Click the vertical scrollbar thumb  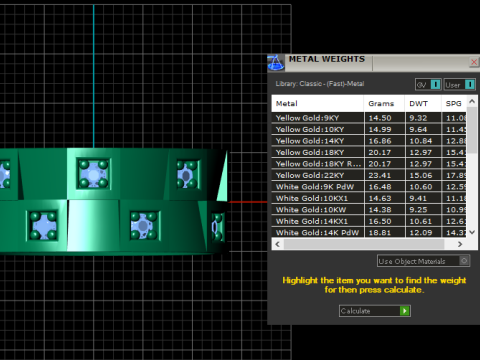click(x=472, y=130)
